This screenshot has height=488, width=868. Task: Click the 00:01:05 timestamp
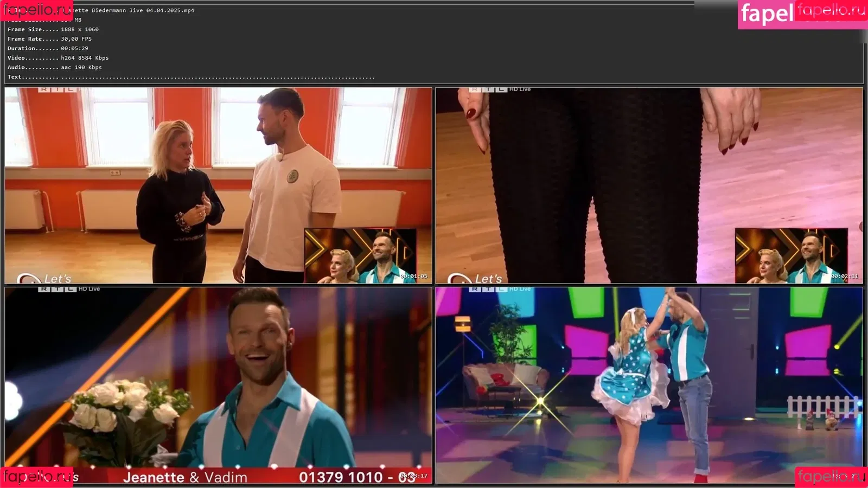click(x=414, y=277)
